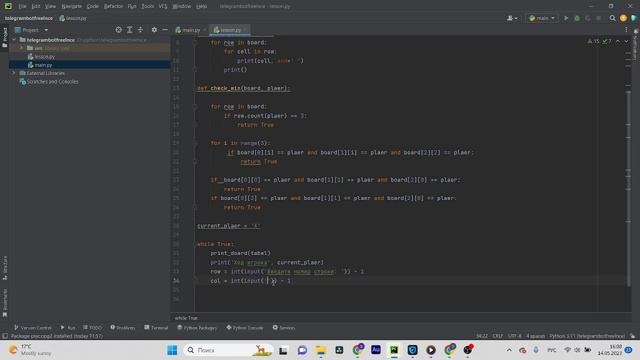Start debugging with the green bug icon
The width and height of the screenshot is (640, 360).
pos(577,18)
